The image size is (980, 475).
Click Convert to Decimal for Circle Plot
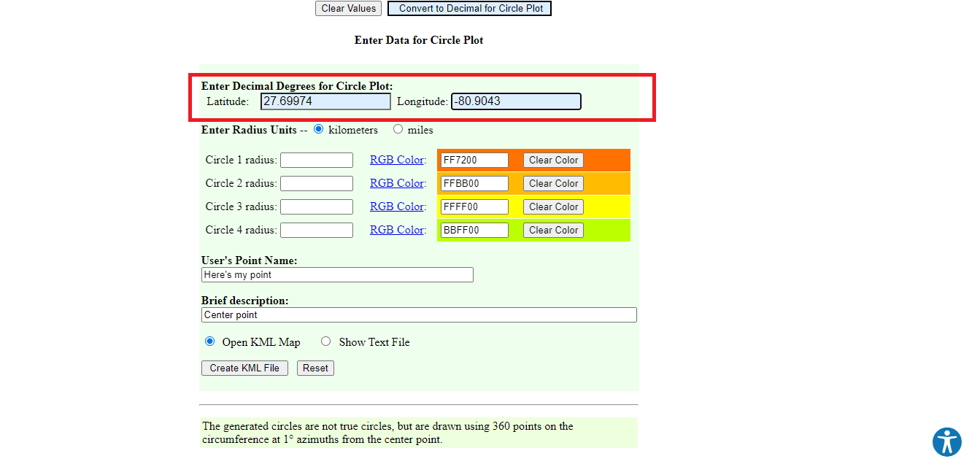pyautogui.click(x=469, y=9)
